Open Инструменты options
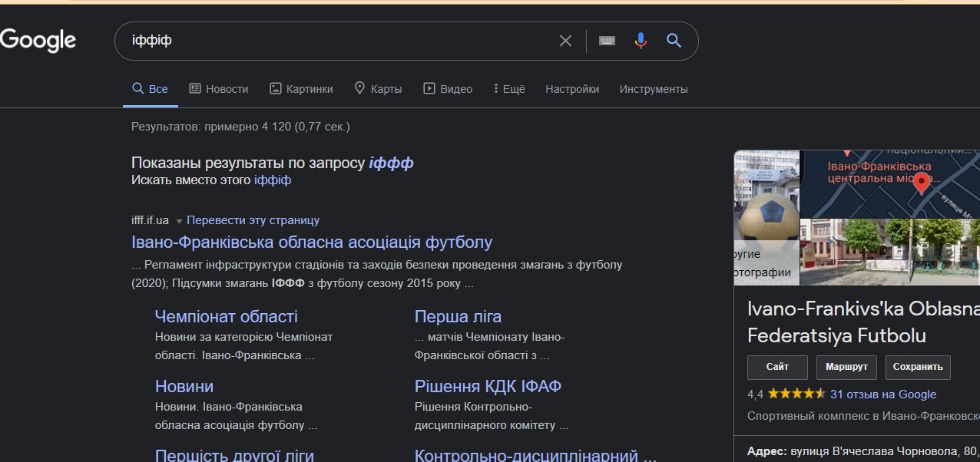Screen dimensions: 980x462 point(654,89)
